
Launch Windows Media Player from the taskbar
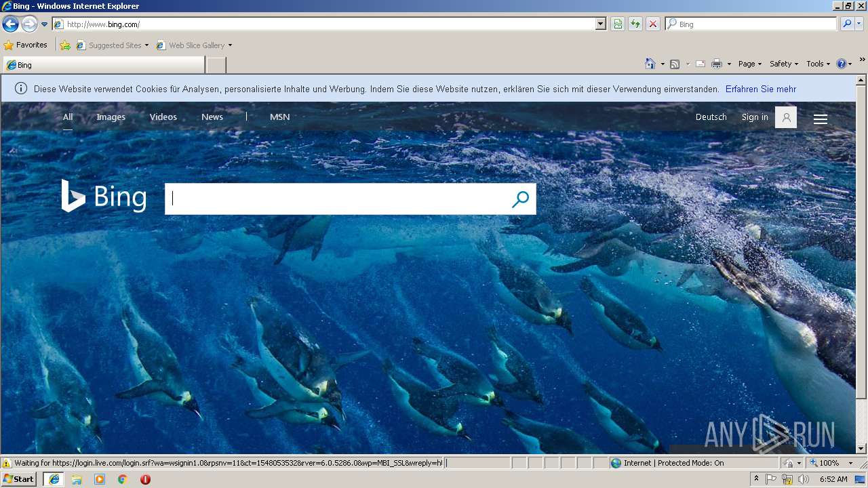tap(100, 479)
